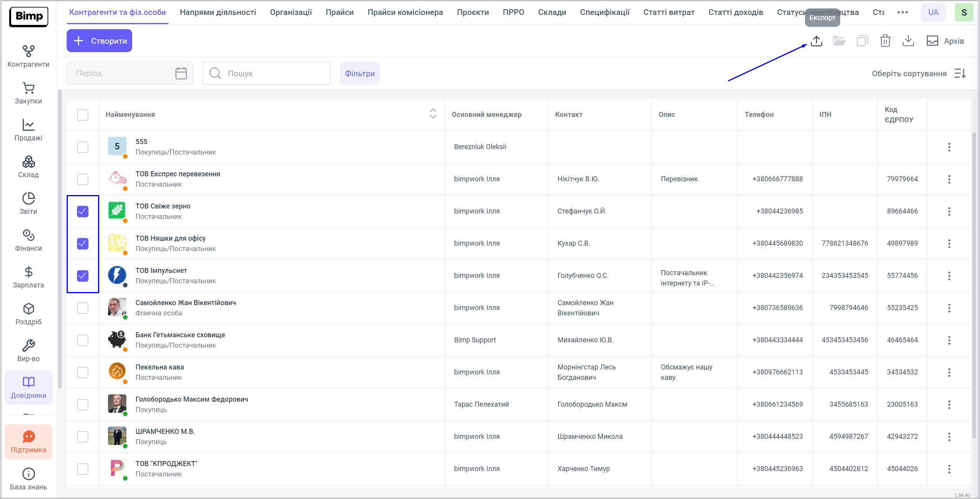The width and height of the screenshot is (980, 499).
Task: Switch to the Склади tab
Action: [552, 12]
